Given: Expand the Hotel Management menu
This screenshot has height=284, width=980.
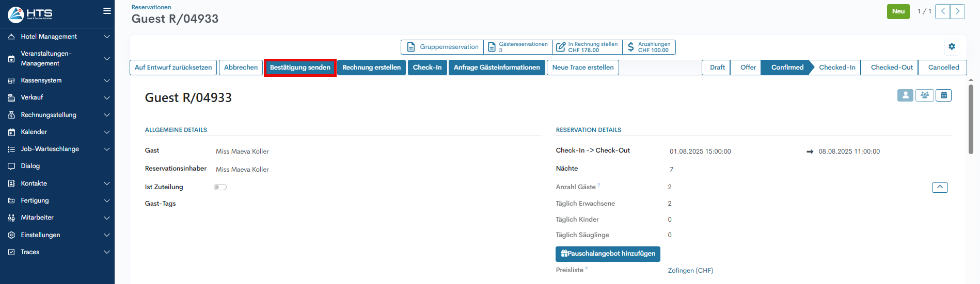Looking at the screenshot, I should coord(57,37).
